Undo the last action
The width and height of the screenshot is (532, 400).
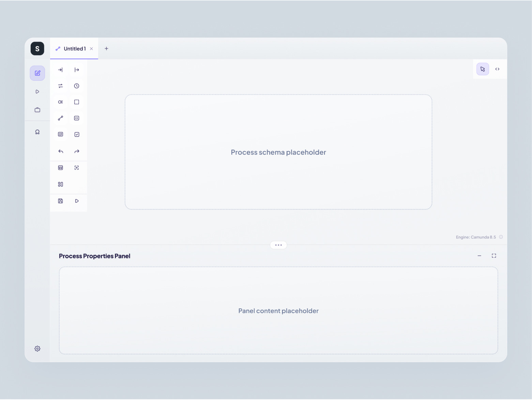(x=60, y=151)
